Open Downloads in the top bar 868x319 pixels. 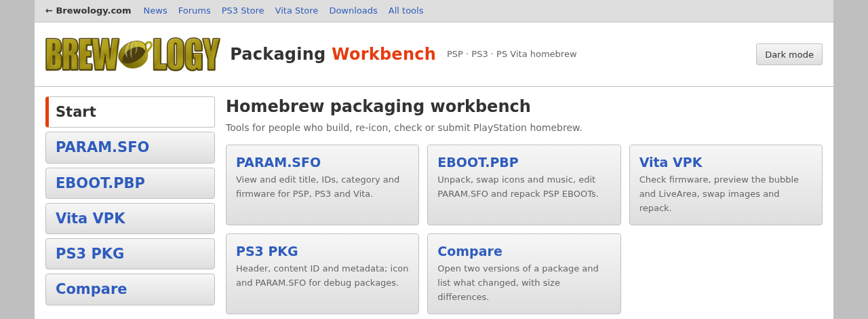pos(353,11)
